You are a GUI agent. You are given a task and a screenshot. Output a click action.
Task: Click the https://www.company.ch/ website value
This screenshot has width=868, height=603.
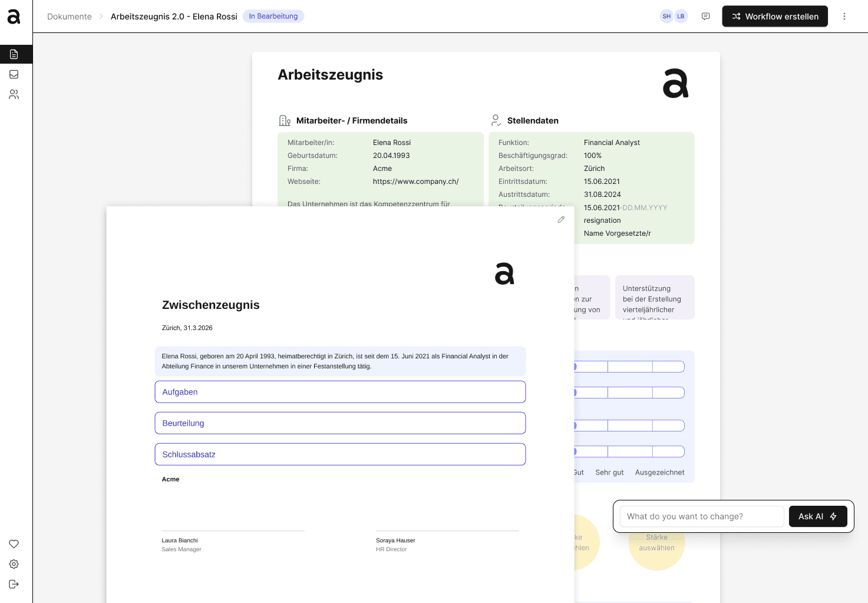415,182
